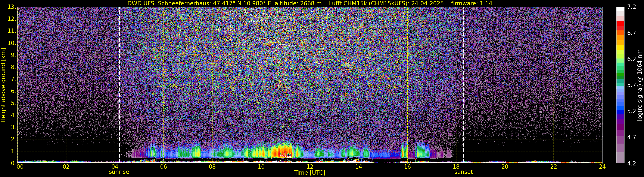Click the time axis tick label 20
644x177 pixels.
505,167
